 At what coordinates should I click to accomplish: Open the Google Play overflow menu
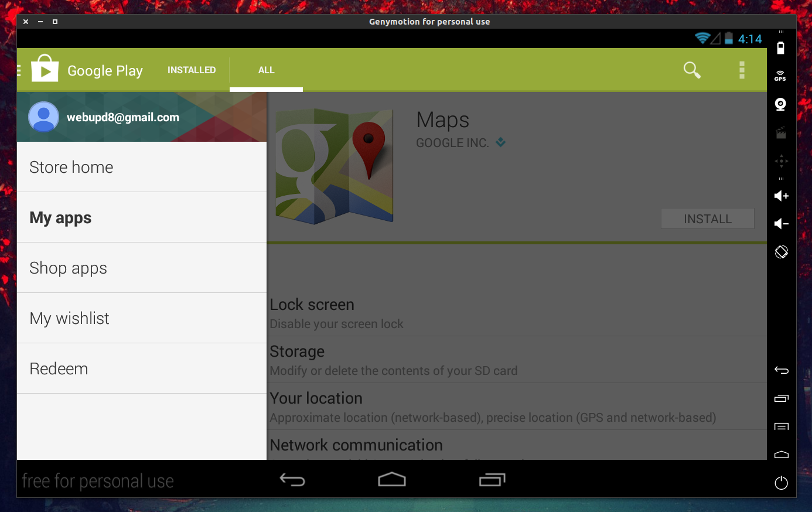[742, 70]
